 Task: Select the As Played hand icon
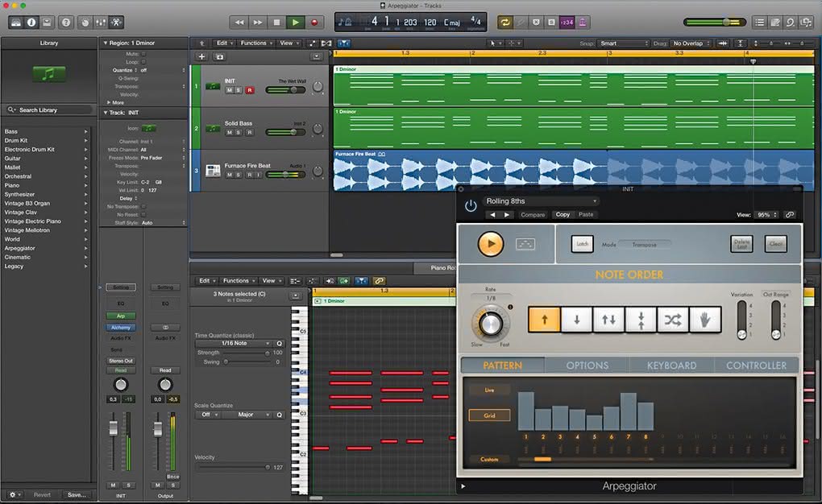[x=705, y=320]
